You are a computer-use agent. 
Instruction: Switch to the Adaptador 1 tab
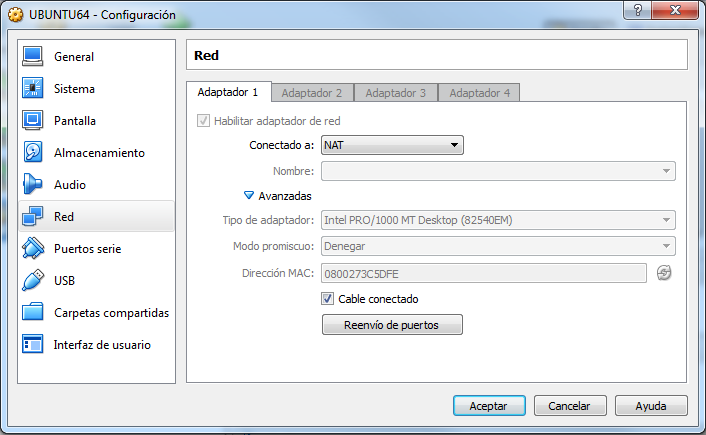228,92
